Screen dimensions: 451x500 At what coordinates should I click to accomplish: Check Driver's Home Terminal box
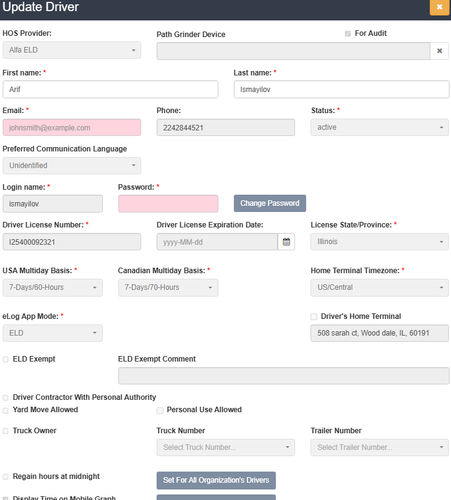[314, 317]
